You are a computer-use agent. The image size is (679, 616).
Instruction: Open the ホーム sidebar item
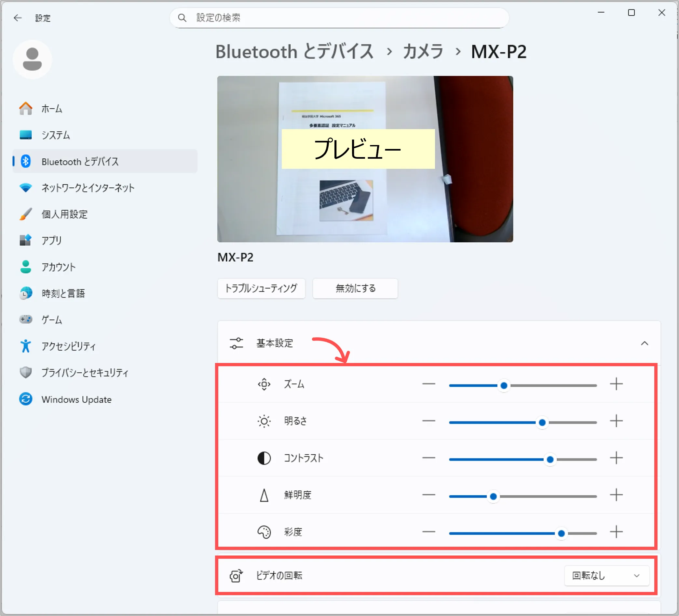pyautogui.click(x=52, y=109)
